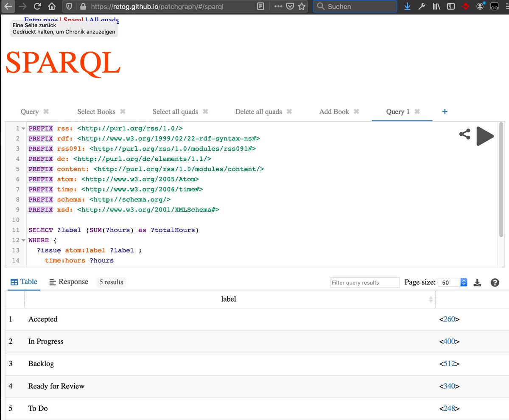This screenshot has height=420, width=509.
Task: Go forward in browser history
Action: [23, 6]
